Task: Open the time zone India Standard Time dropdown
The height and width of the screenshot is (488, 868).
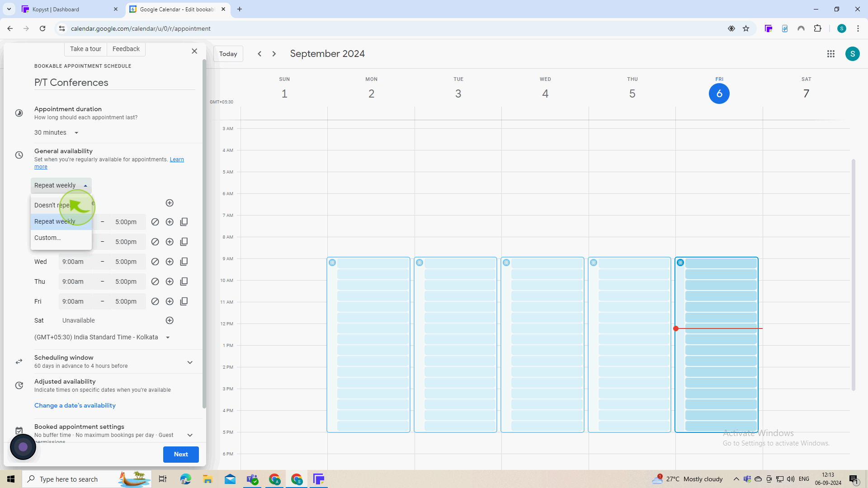Action: coord(102,337)
